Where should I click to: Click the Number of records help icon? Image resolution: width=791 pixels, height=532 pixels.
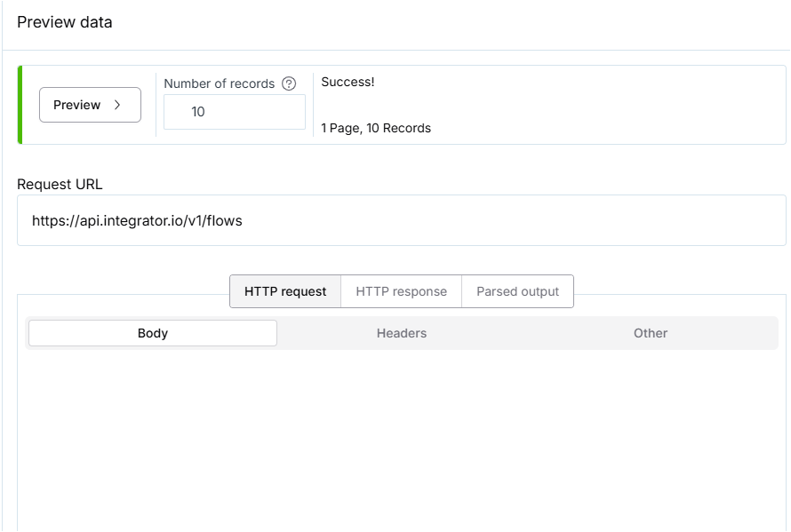click(289, 83)
